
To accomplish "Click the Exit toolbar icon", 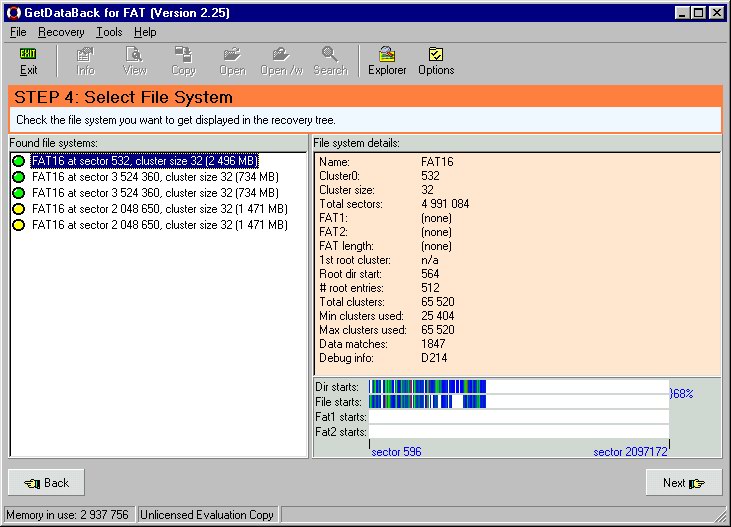I will (28, 61).
